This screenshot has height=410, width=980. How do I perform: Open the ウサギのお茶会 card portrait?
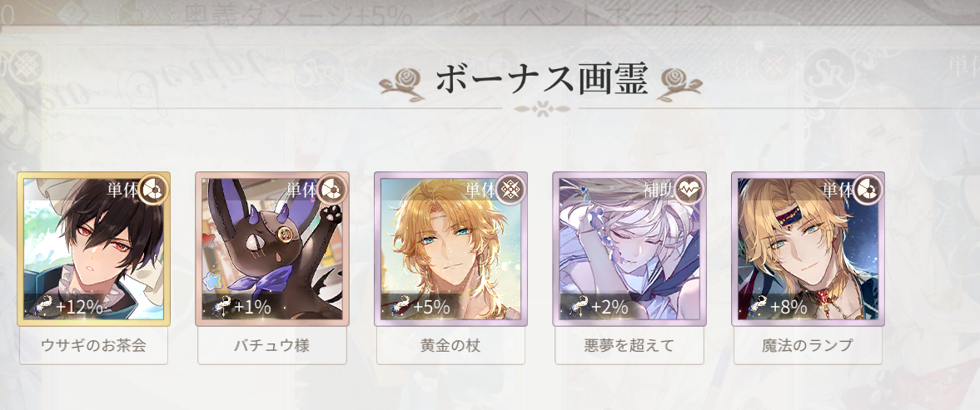(94, 249)
